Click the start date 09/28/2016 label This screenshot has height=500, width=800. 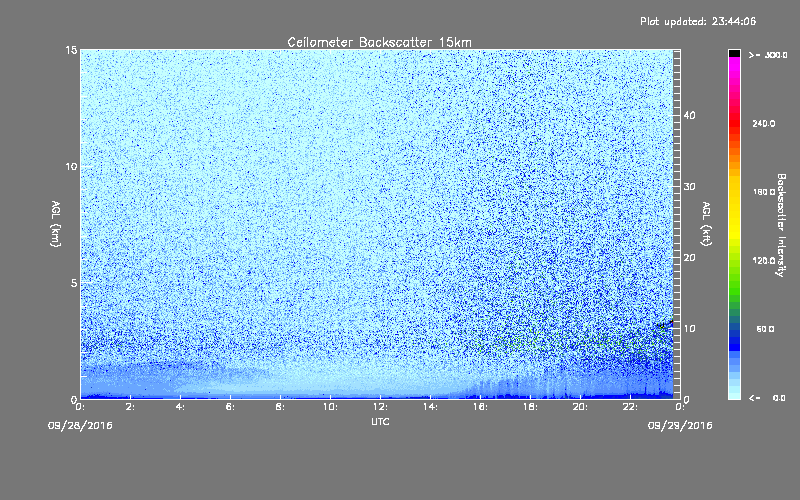click(x=80, y=426)
